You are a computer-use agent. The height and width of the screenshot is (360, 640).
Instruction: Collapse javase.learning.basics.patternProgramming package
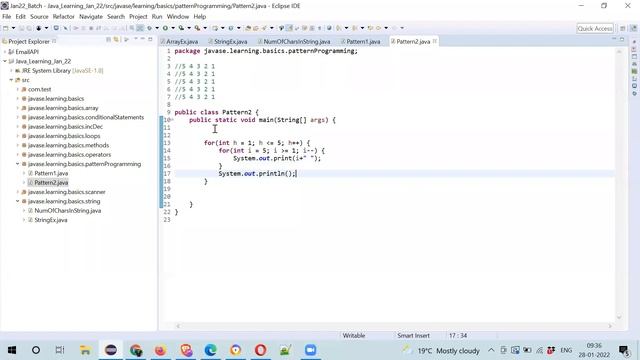pos(18,164)
